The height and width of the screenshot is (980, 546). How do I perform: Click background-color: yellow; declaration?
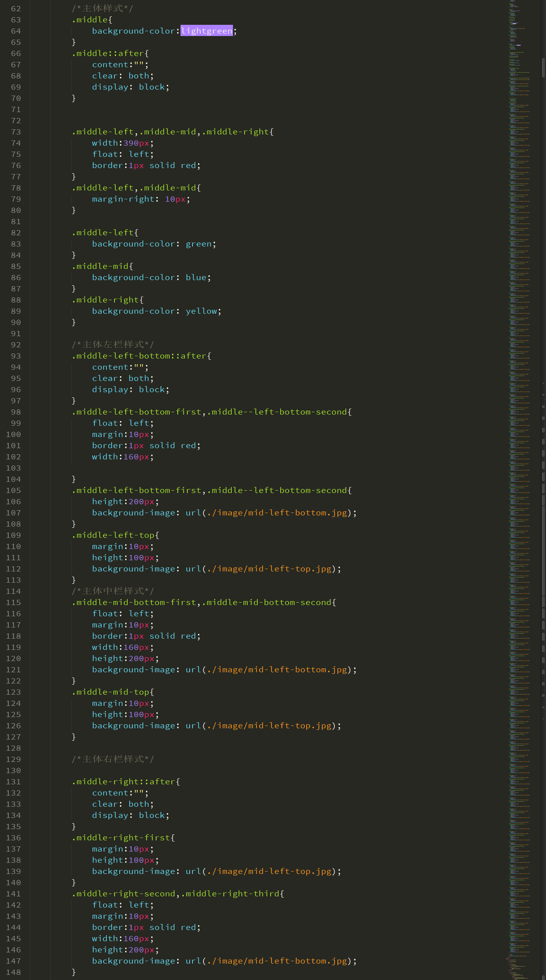(x=157, y=311)
